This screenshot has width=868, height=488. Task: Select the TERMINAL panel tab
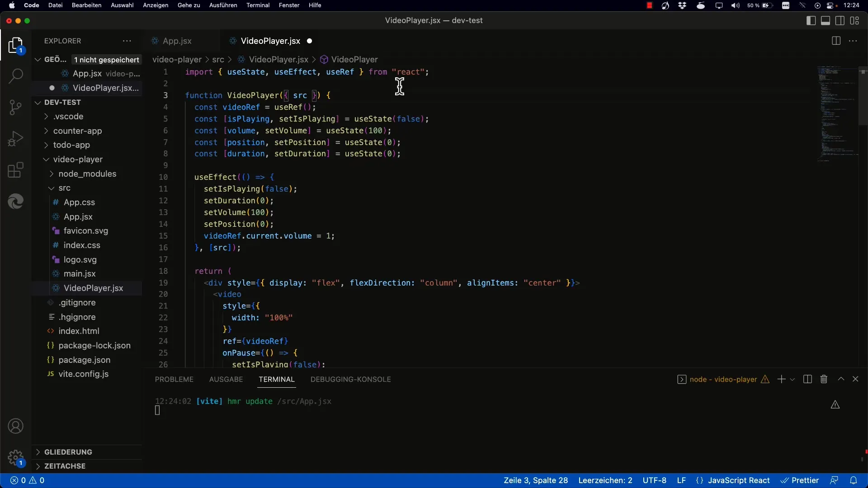coord(277,379)
